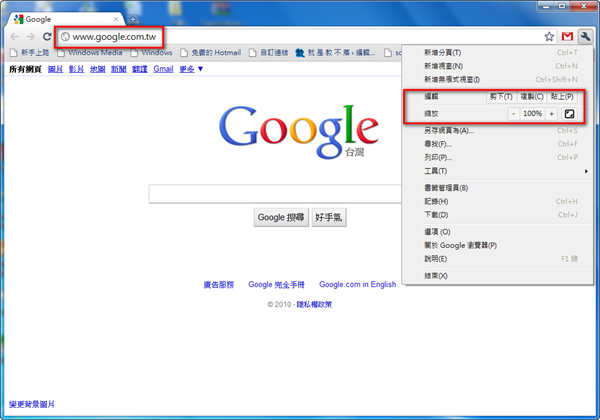Open 說明(E) help menu item
Viewport: 600px width, 420px height.
(x=498, y=259)
